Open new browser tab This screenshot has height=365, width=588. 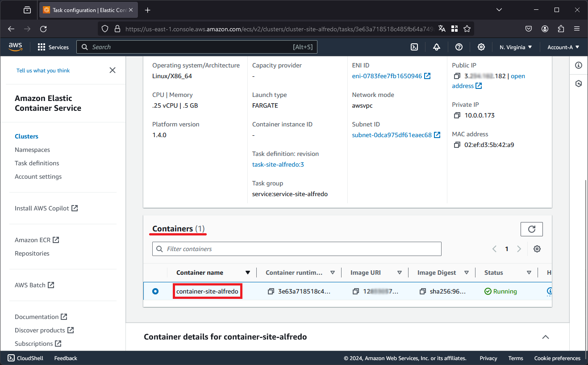pyautogui.click(x=148, y=10)
